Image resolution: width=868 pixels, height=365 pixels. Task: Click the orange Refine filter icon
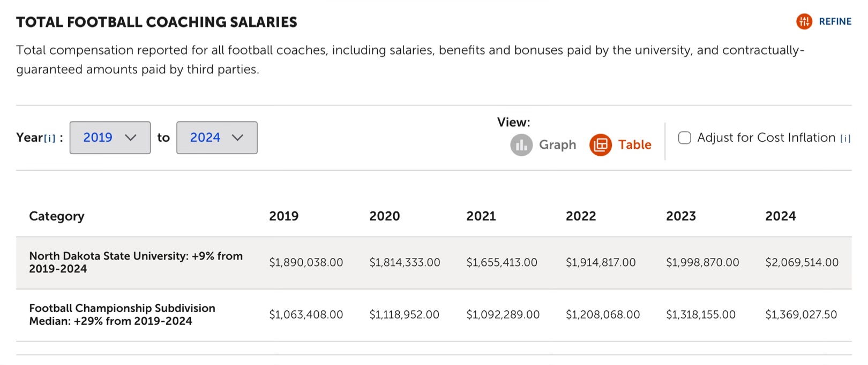[804, 21]
